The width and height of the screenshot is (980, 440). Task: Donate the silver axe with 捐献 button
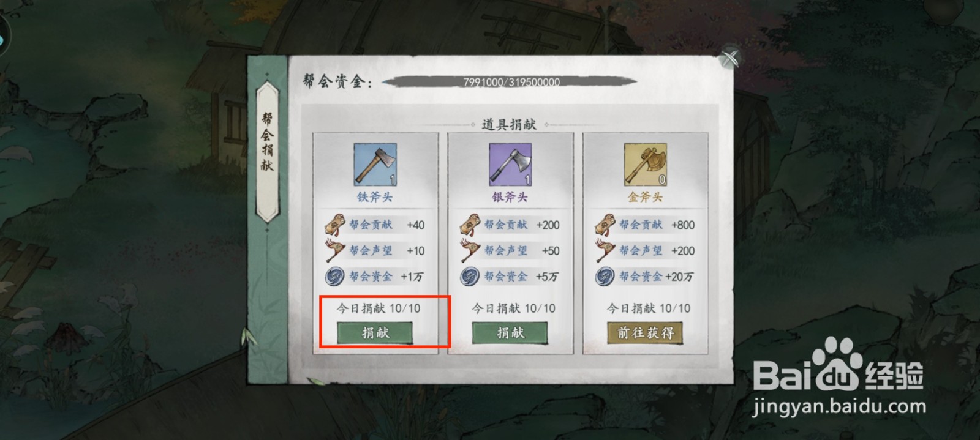tap(510, 333)
